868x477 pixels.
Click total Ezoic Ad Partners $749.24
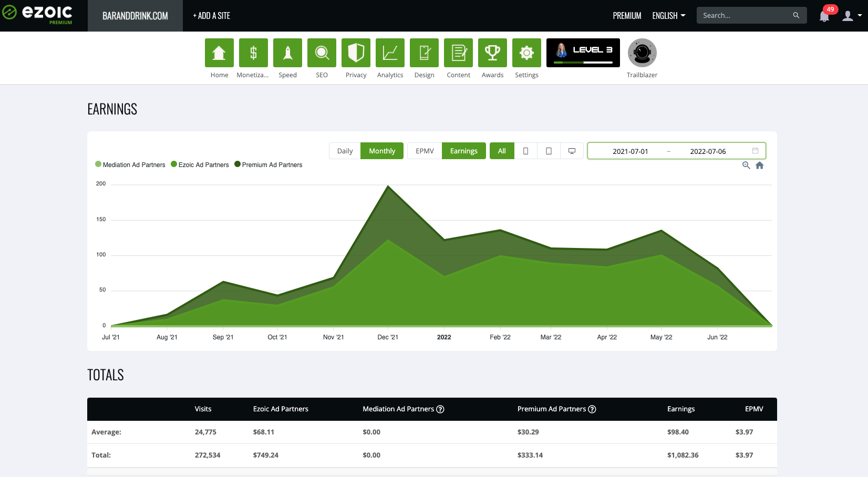266,455
